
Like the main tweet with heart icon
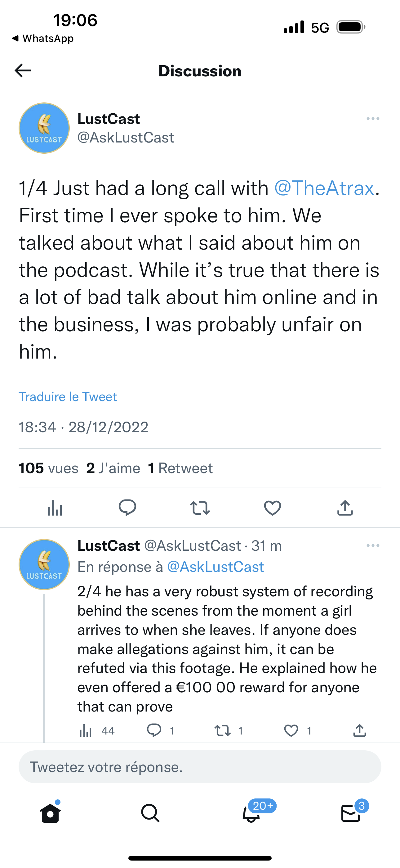pyautogui.click(x=272, y=508)
